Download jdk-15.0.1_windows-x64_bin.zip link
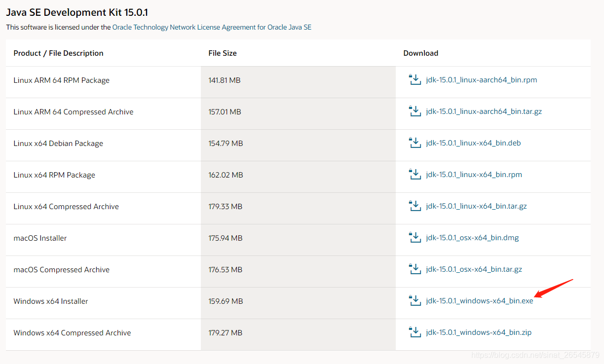604x364 pixels. pyautogui.click(x=479, y=332)
